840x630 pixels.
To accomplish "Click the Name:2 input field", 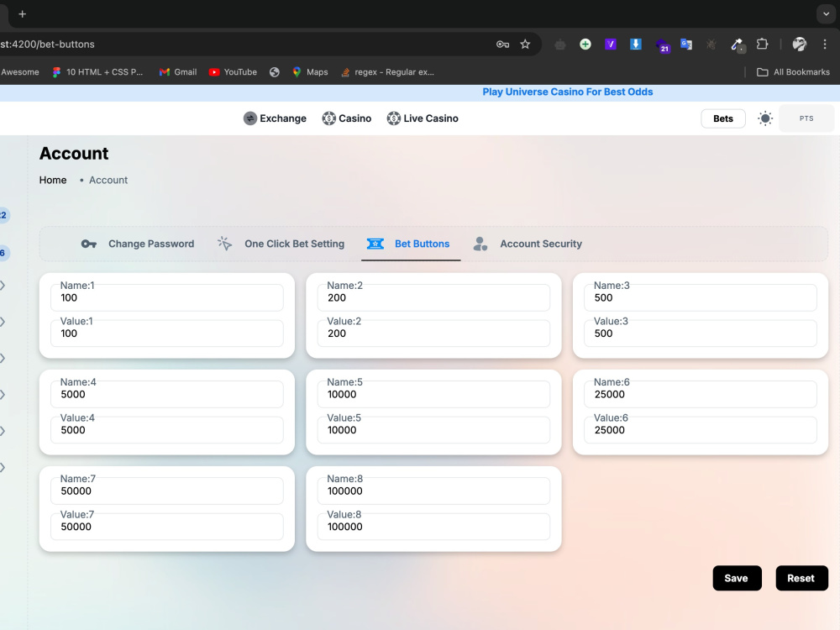I will coord(433,297).
